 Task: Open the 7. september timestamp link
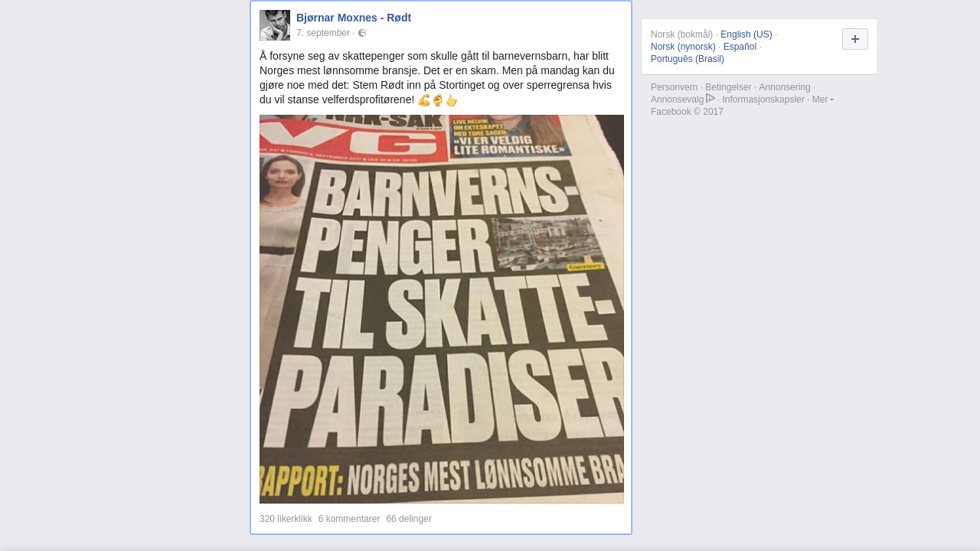coord(323,33)
